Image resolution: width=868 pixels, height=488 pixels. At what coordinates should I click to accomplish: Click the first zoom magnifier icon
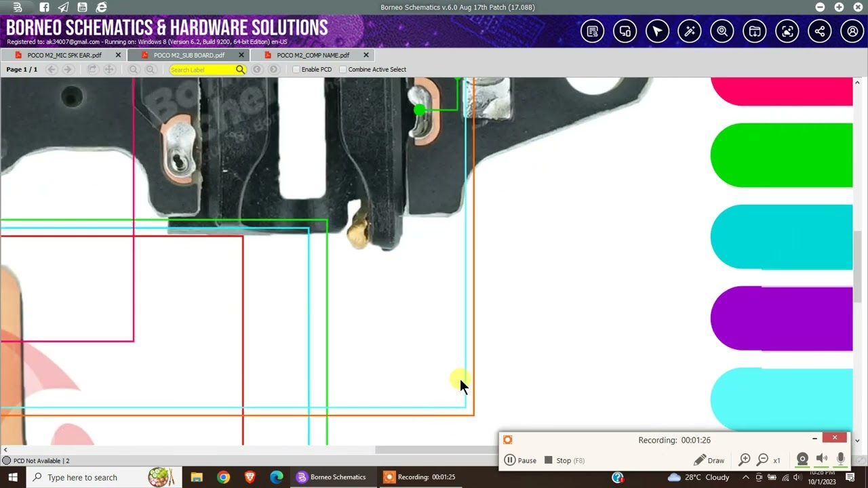tap(134, 69)
